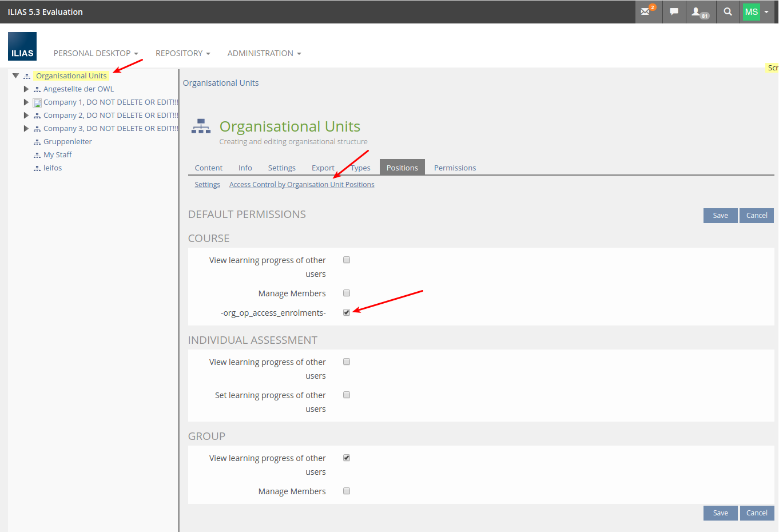Click the chat speech bubble icon
The height and width of the screenshot is (532, 779).
[x=674, y=11]
